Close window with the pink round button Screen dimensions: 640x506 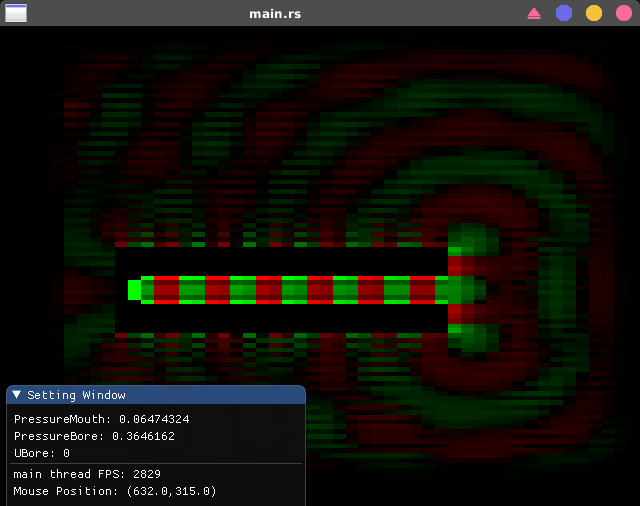tap(624, 13)
